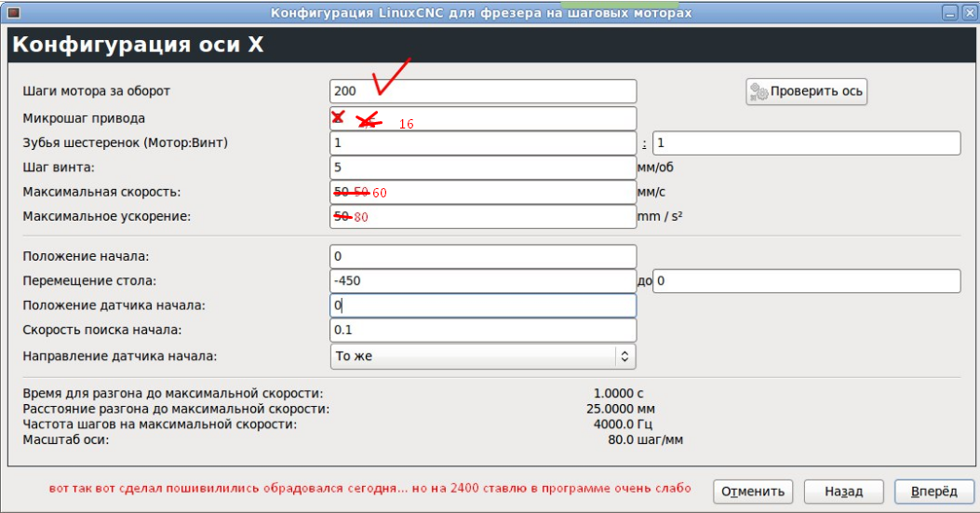Click the step frequency value 4000.0 Гц

pos(624,425)
